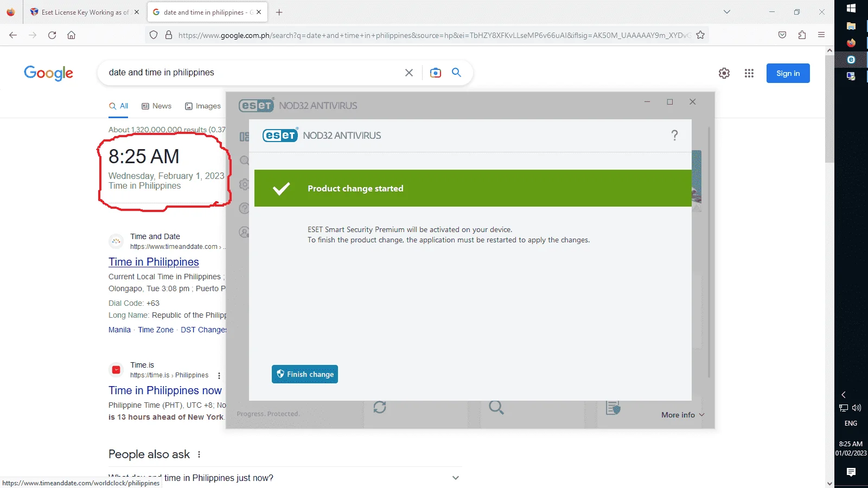Image resolution: width=868 pixels, height=488 pixels.
Task: Go back in Firefox
Action: click(x=13, y=35)
